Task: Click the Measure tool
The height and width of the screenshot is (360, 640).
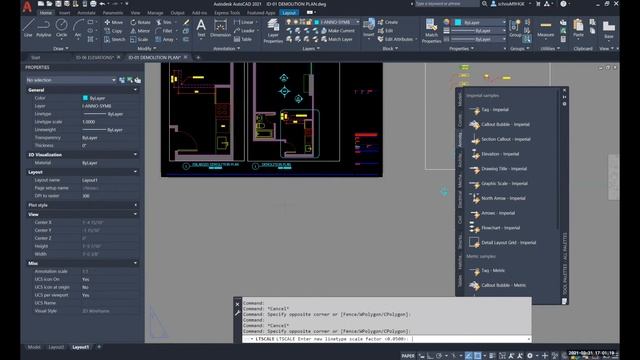Action: (x=546, y=28)
